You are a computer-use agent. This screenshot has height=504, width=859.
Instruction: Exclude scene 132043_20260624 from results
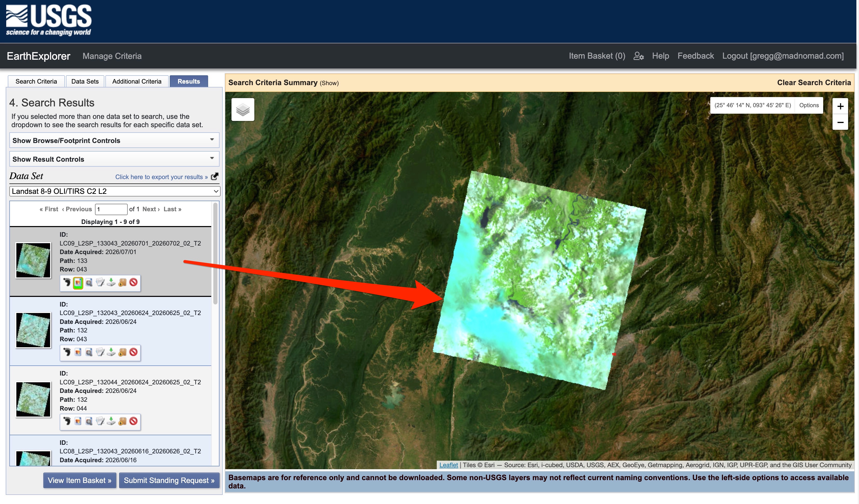134,352
